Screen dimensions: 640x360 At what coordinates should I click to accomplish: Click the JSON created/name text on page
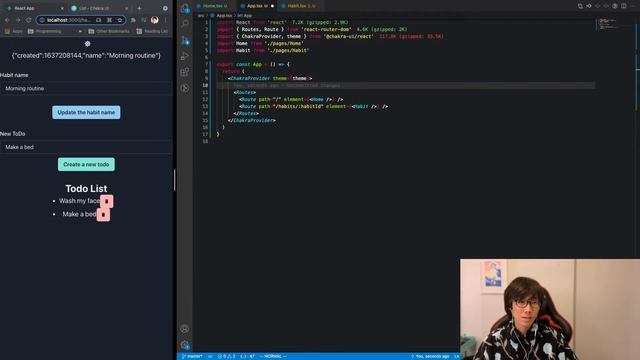tap(86, 56)
